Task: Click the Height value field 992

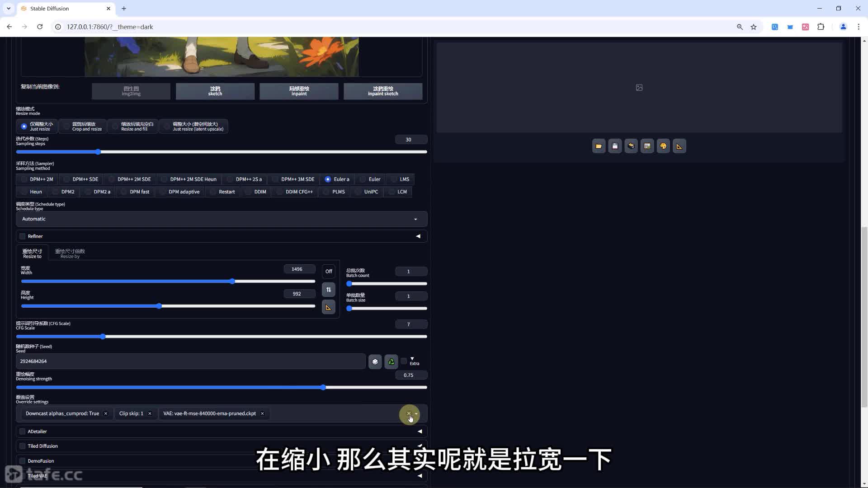Action: (300, 294)
